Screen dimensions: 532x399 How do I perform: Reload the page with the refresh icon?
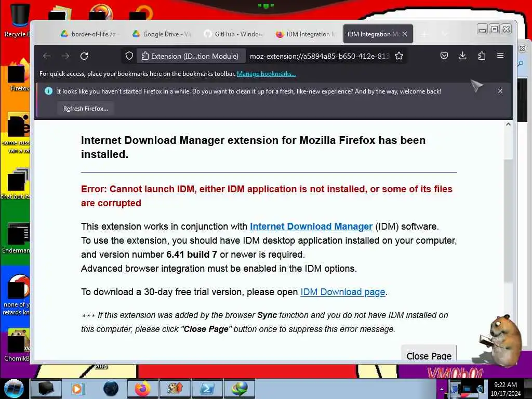click(x=84, y=56)
